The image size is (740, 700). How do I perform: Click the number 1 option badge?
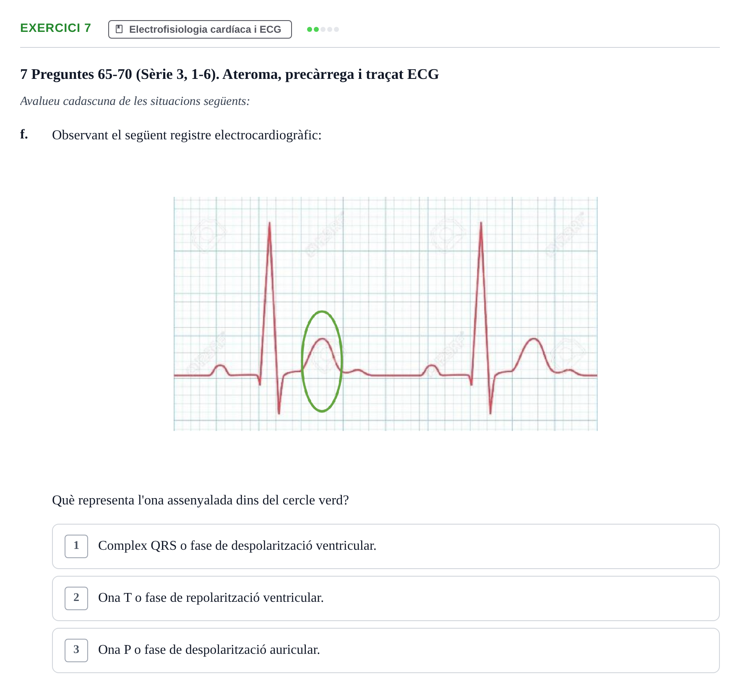[76, 546]
